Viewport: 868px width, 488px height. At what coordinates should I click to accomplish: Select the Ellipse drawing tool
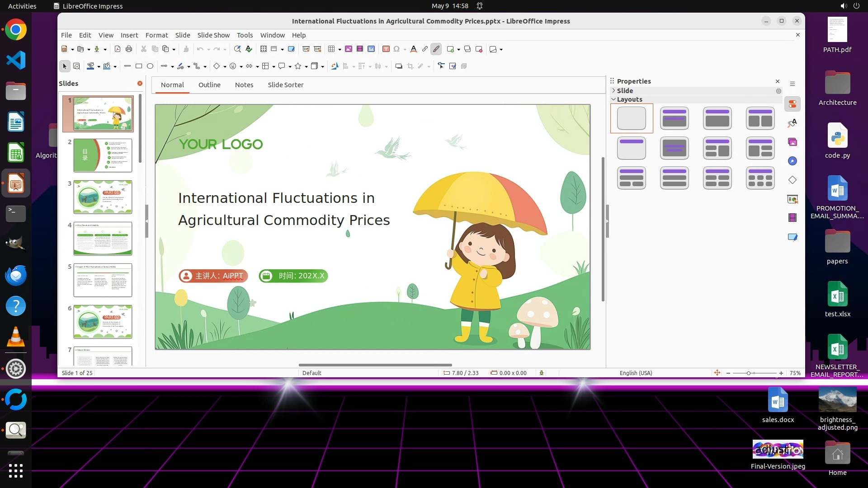tap(150, 66)
